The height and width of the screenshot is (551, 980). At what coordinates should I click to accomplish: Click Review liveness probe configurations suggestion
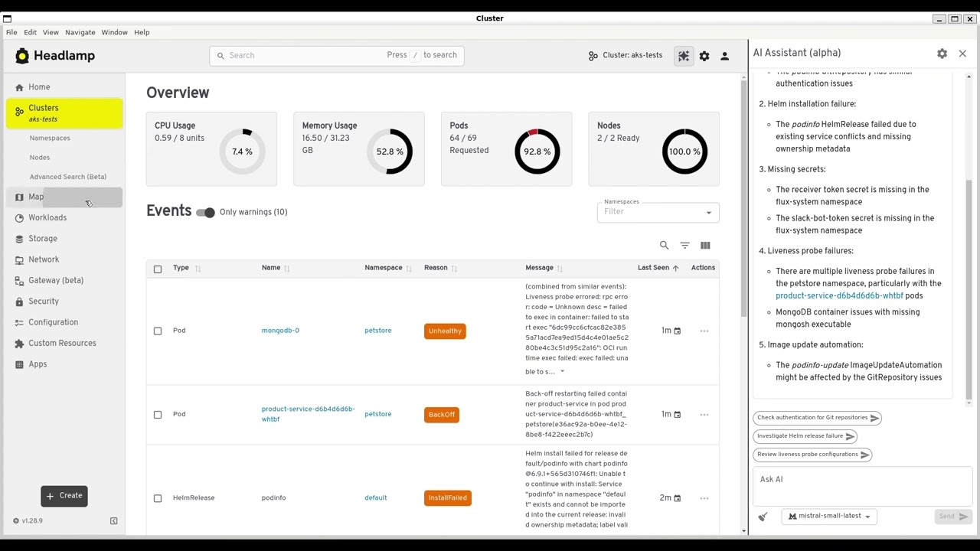(x=813, y=455)
